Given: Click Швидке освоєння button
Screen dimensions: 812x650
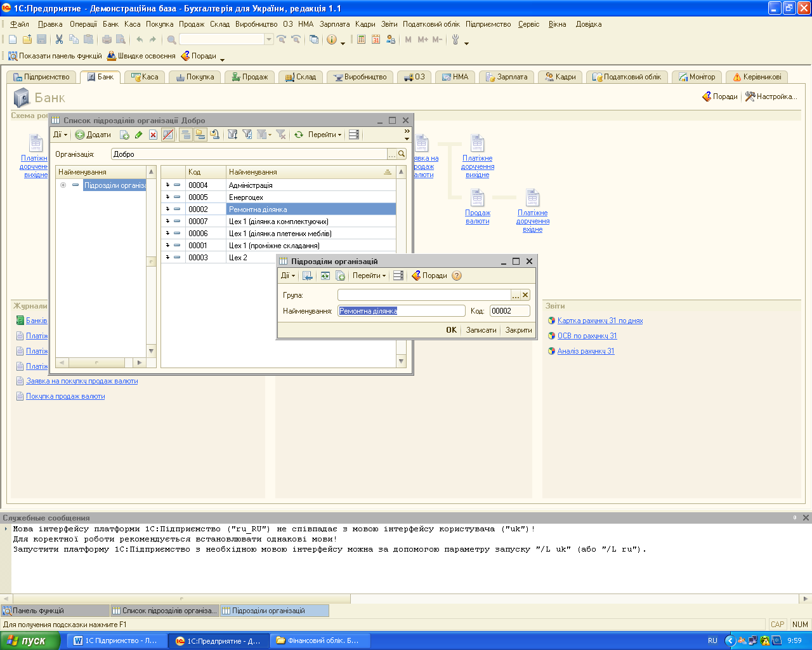Looking at the screenshot, I should tap(141, 56).
